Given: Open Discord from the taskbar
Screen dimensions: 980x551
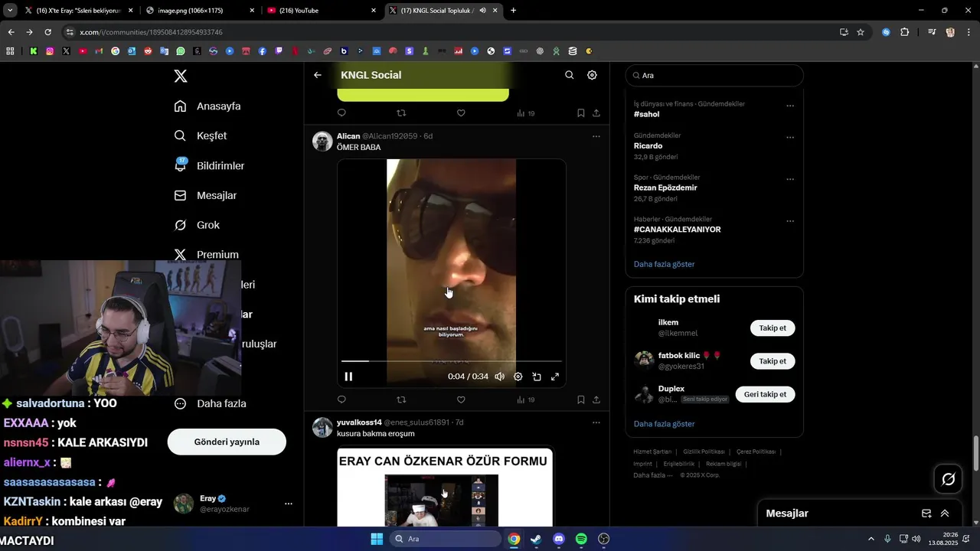Looking at the screenshot, I should (558, 539).
